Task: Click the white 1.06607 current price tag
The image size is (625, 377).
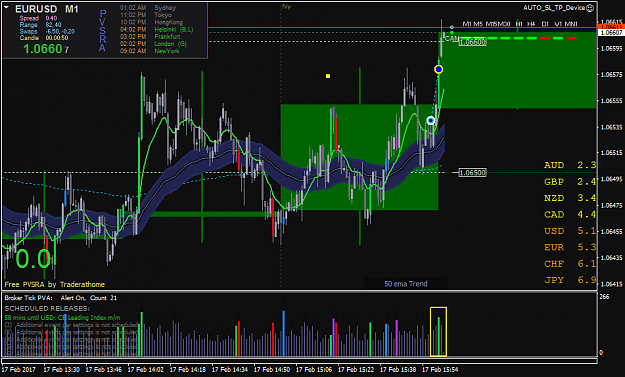Action: pyautogui.click(x=611, y=33)
